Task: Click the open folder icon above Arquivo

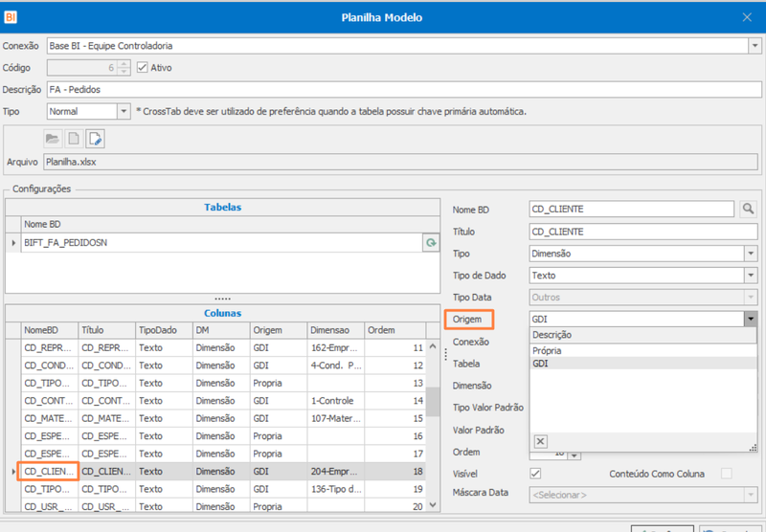Action: click(x=53, y=139)
